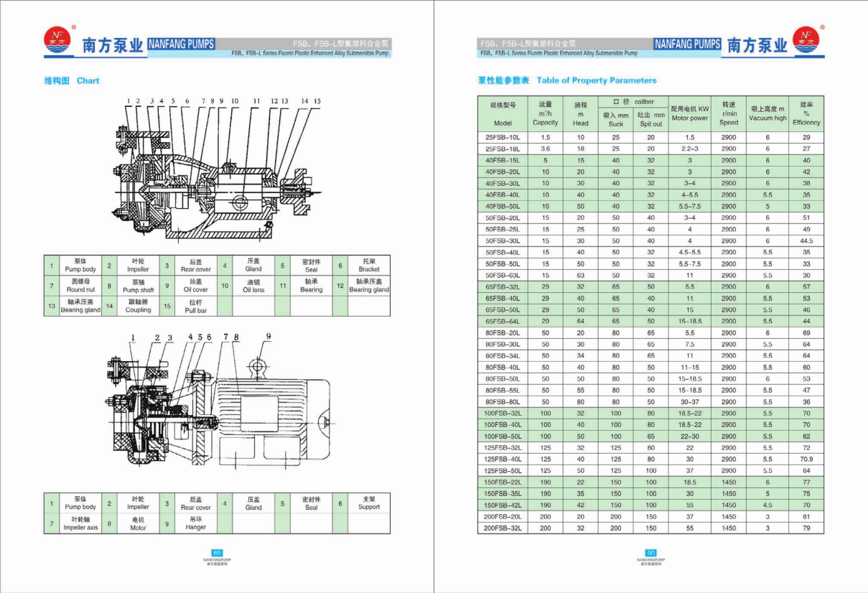Click the NANFANG PUMPS banner on right page

click(x=687, y=45)
